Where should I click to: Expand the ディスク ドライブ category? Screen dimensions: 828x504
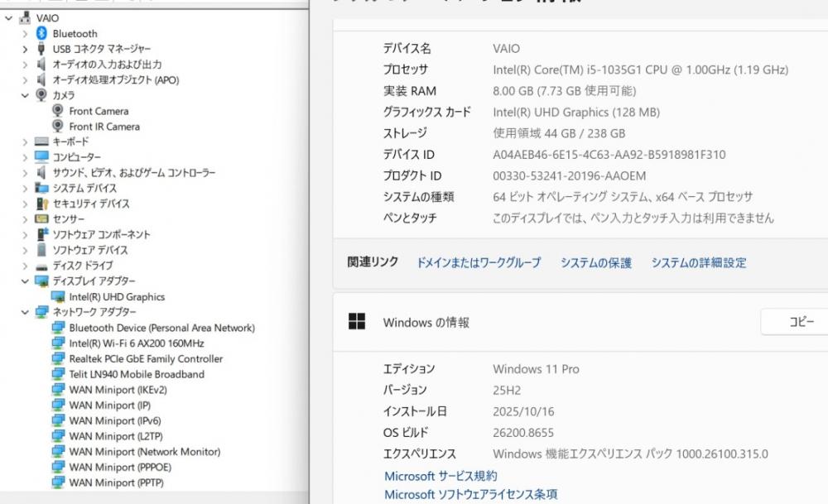pyautogui.click(x=25, y=266)
